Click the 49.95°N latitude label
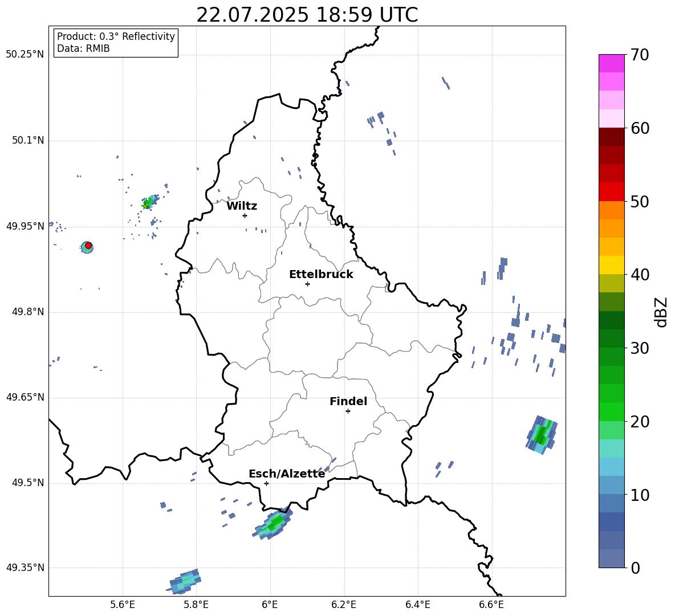The height and width of the screenshot is (616, 675). tap(25, 226)
